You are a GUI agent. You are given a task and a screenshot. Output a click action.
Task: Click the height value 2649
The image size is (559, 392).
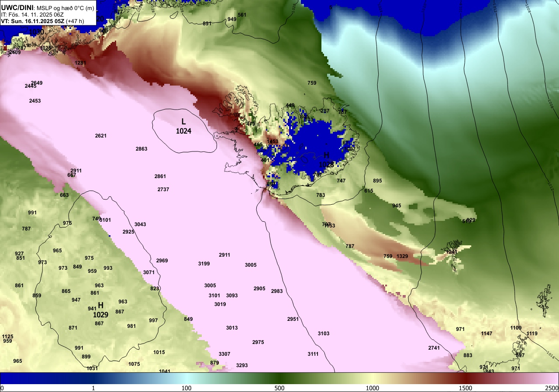click(37, 83)
